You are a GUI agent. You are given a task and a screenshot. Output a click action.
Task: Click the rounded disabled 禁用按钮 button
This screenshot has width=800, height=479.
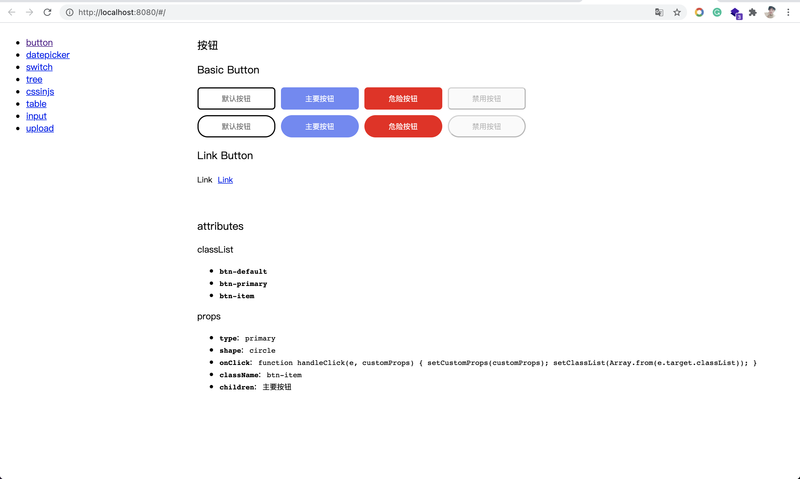(487, 127)
